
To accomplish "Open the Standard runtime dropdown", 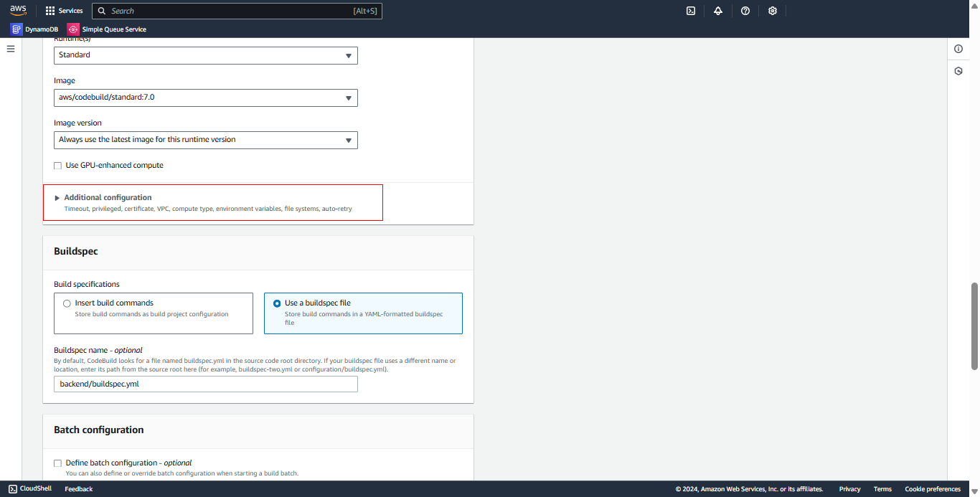I will coord(206,55).
